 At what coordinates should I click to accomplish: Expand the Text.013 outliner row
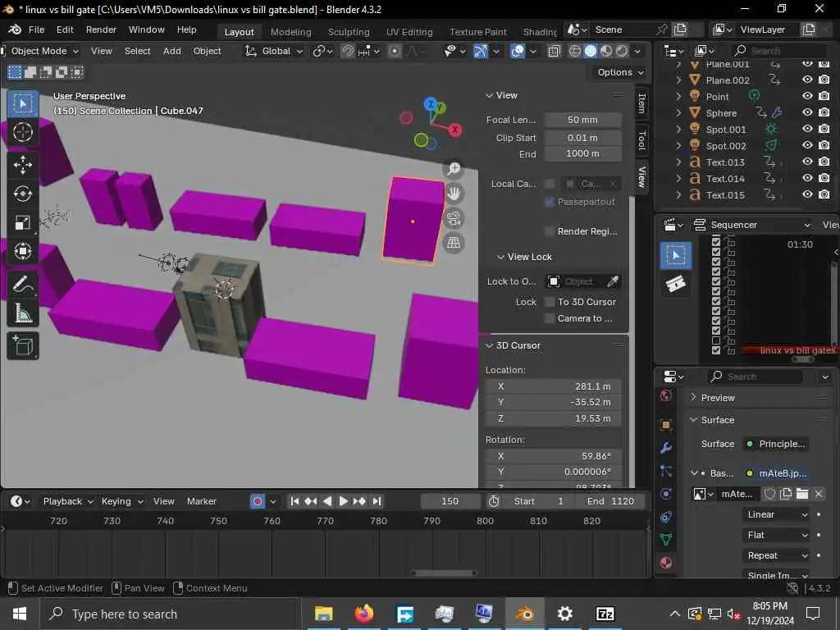678,162
